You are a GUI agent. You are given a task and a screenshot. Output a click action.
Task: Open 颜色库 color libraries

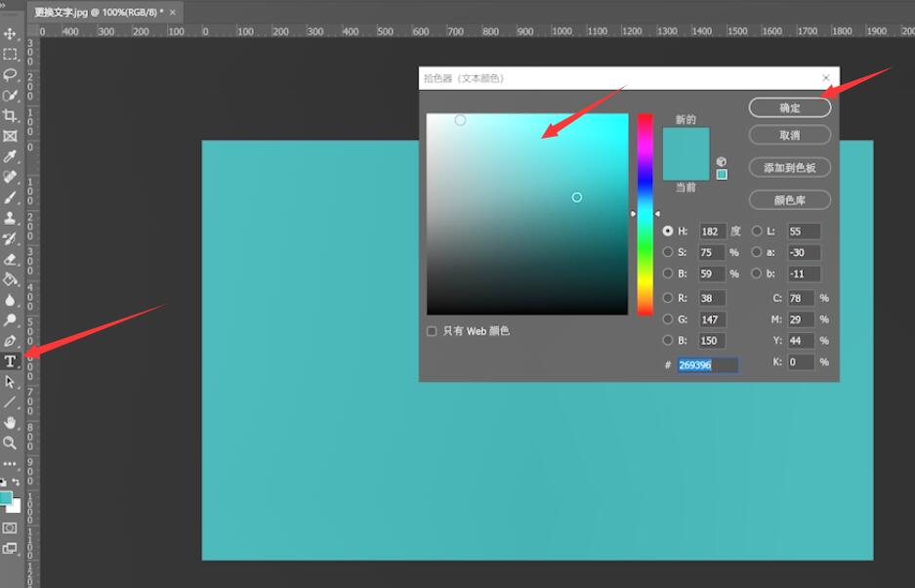[790, 200]
